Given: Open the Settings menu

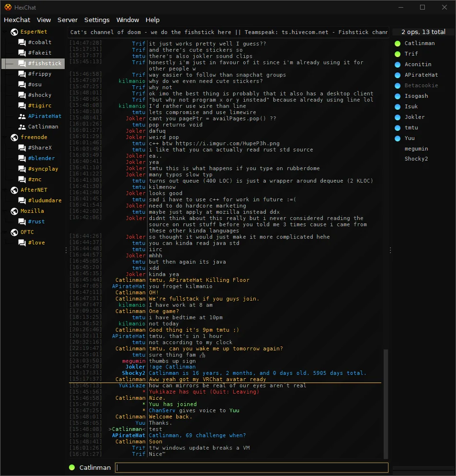Looking at the screenshot, I should click(x=97, y=20).
